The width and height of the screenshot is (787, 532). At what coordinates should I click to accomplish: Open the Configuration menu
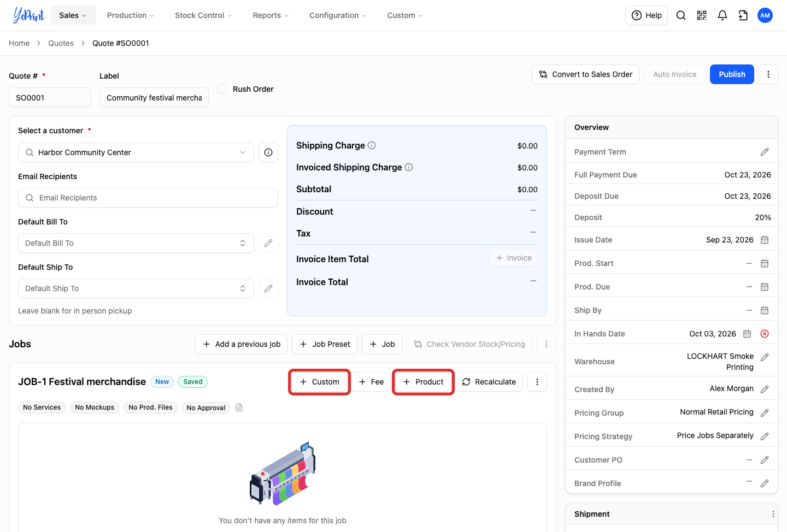(338, 15)
